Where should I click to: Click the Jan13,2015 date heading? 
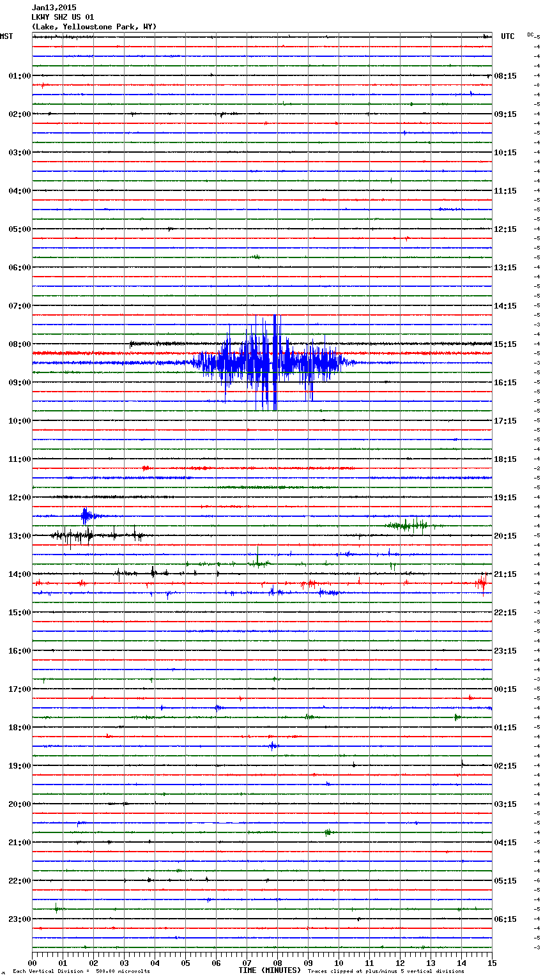tap(54, 8)
